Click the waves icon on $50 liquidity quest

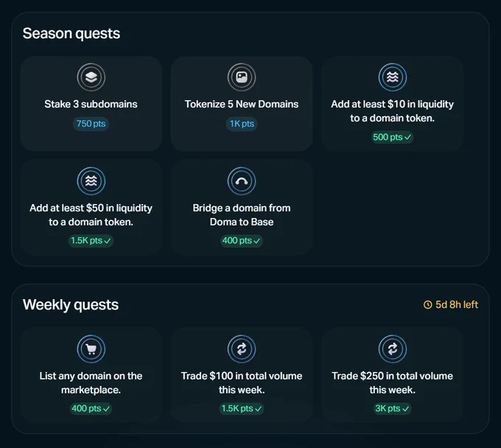click(x=91, y=181)
